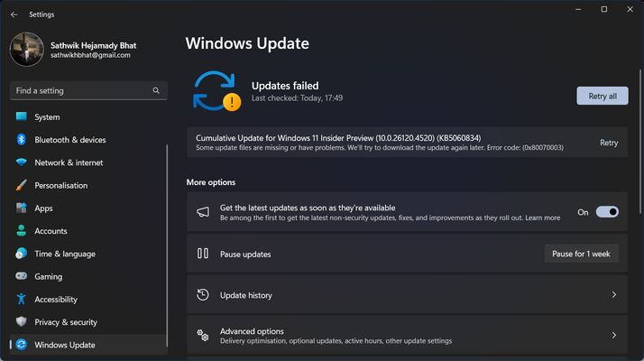Click the Accessibility figure icon
Viewport: 644px width, 361px height.
(x=22, y=299)
